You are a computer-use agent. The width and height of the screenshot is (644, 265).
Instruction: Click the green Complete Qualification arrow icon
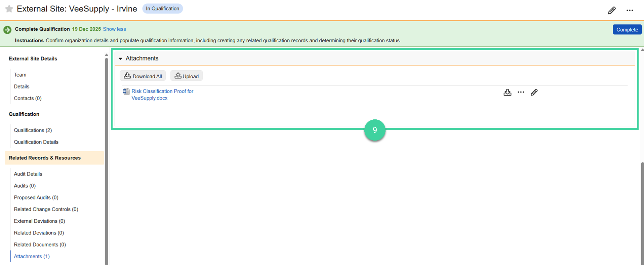coord(7,30)
